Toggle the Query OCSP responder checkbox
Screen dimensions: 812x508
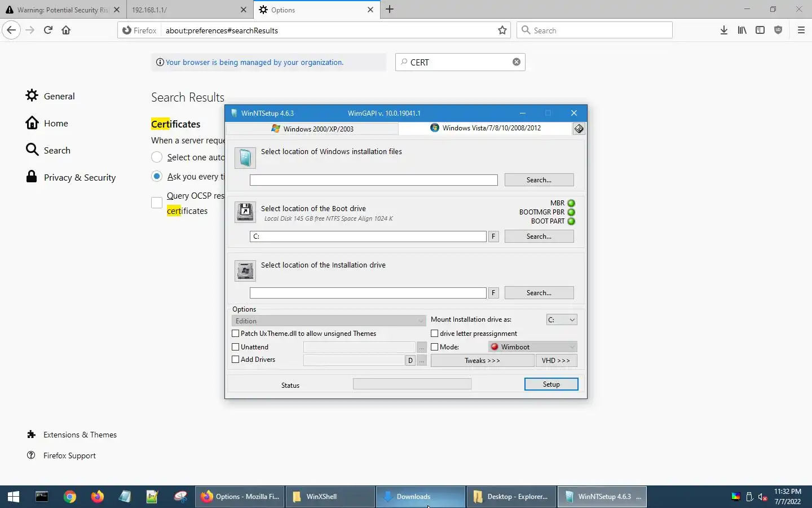157,203
